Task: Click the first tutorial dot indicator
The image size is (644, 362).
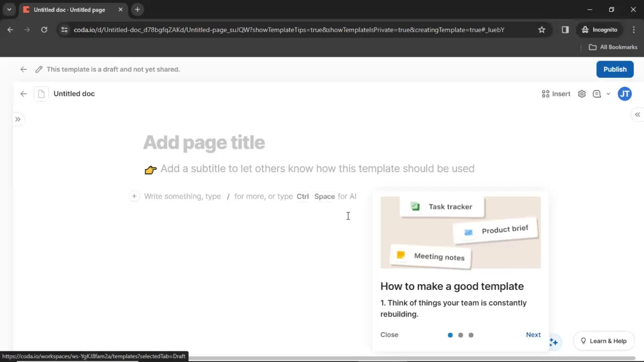Action: (x=450, y=335)
